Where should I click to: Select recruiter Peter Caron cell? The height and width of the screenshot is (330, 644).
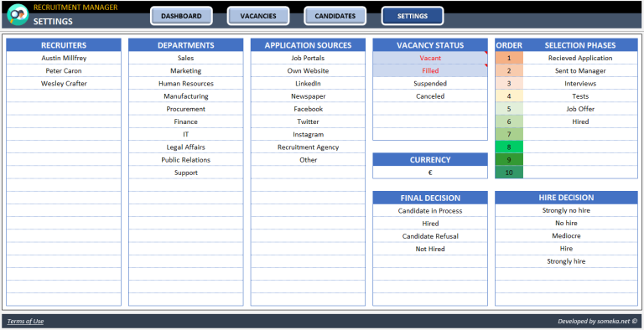coord(64,70)
